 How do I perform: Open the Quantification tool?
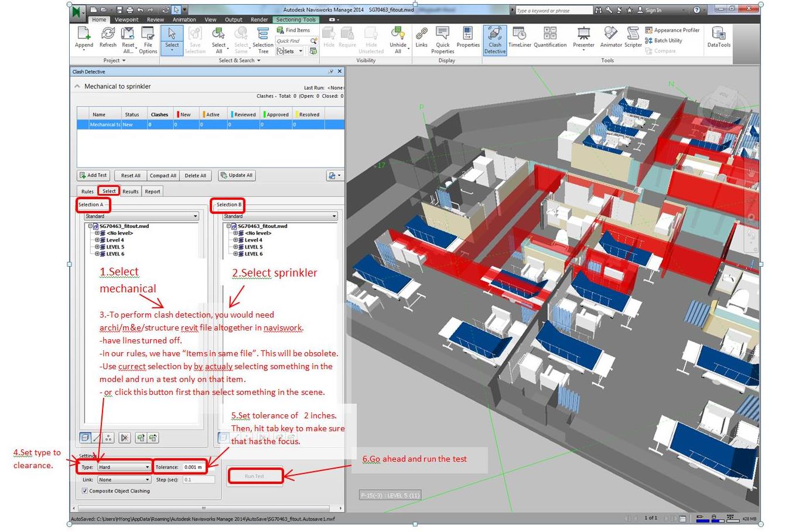550,37
